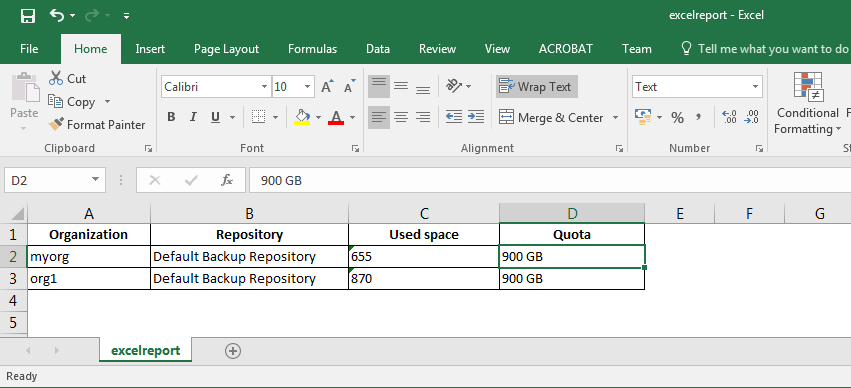Toggle Bold formatting
Image resolution: width=851 pixels, height=388 pixels.
172,117
